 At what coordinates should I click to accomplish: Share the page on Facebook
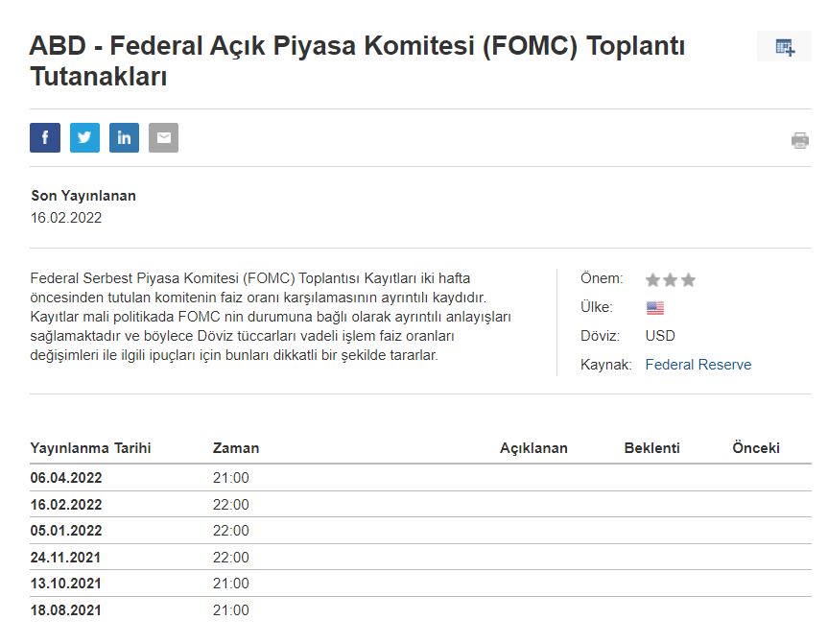(45, 138)
